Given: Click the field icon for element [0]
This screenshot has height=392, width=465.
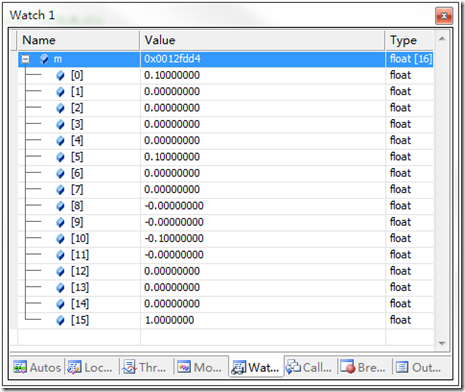Looking at the screenshot, I should (x=60, y=76).
